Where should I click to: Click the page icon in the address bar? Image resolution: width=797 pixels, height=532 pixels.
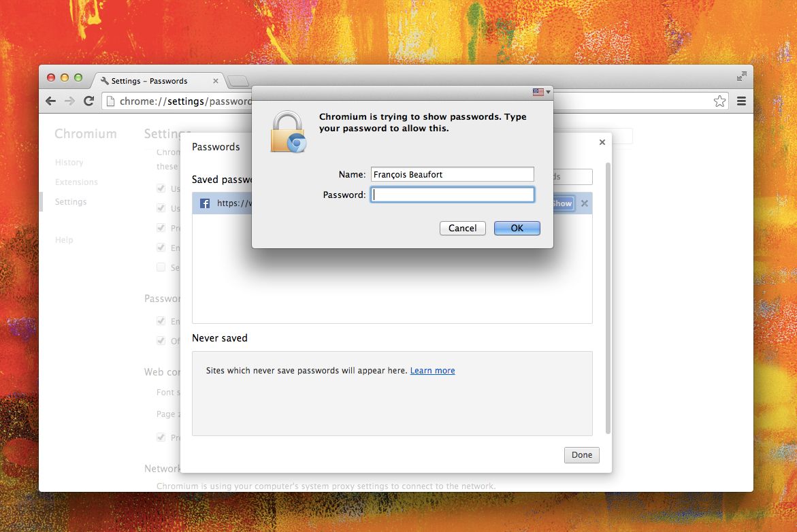[x=110, y=101]
